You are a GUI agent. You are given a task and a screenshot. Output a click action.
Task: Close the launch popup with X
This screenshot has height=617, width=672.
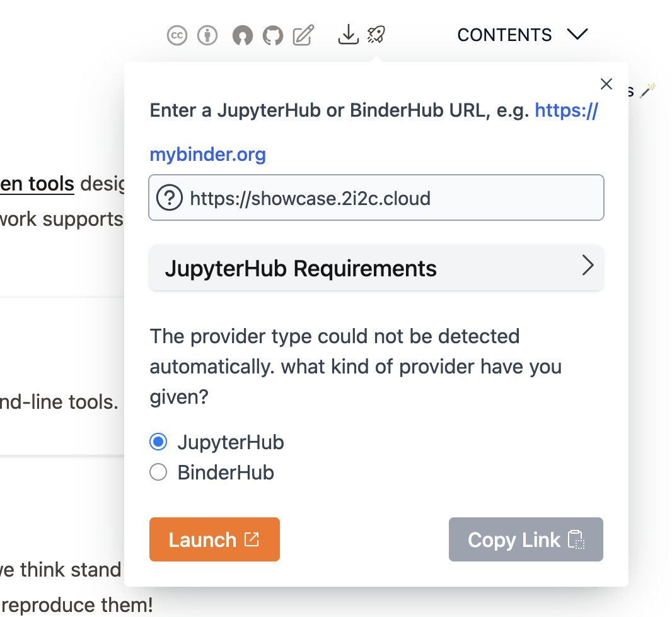(606, 84)
